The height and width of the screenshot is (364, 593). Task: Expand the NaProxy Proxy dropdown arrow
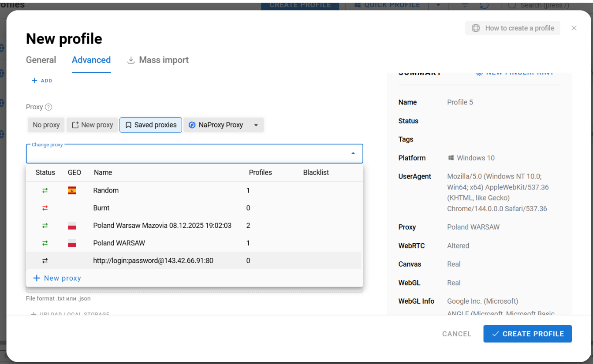click(256, 125)
